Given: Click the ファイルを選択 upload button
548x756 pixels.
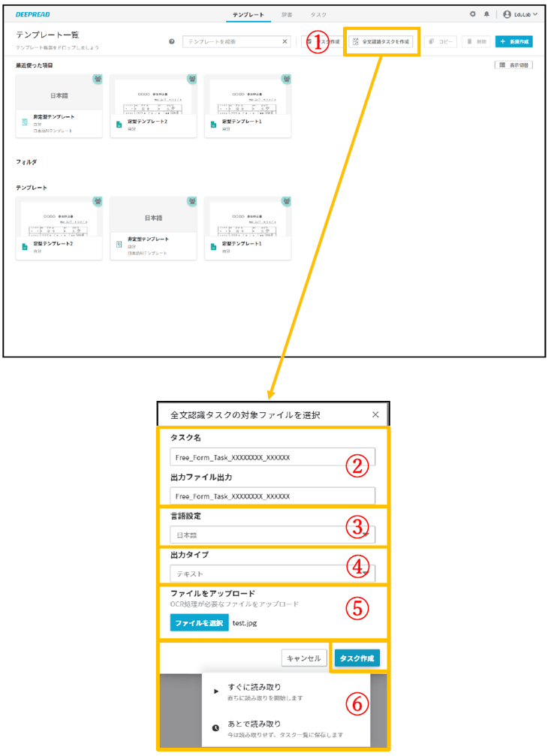Looking at the screenshot, I should [199, 623].
